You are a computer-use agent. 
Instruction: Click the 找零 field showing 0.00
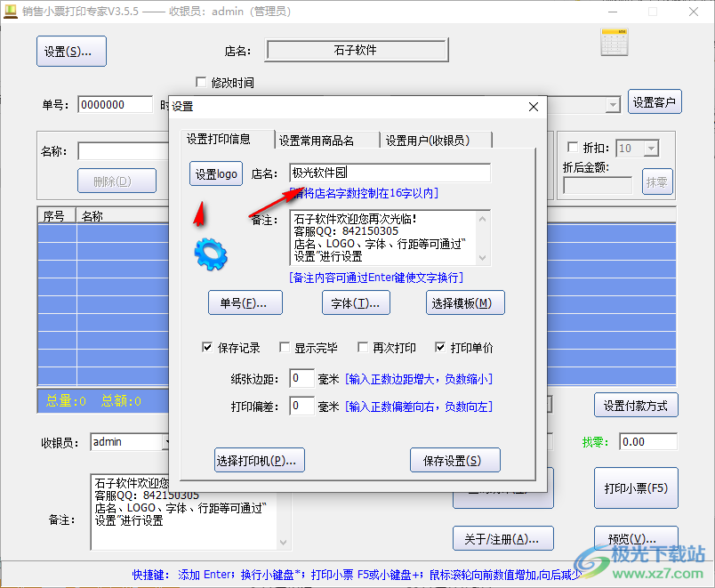pos(648,441)
